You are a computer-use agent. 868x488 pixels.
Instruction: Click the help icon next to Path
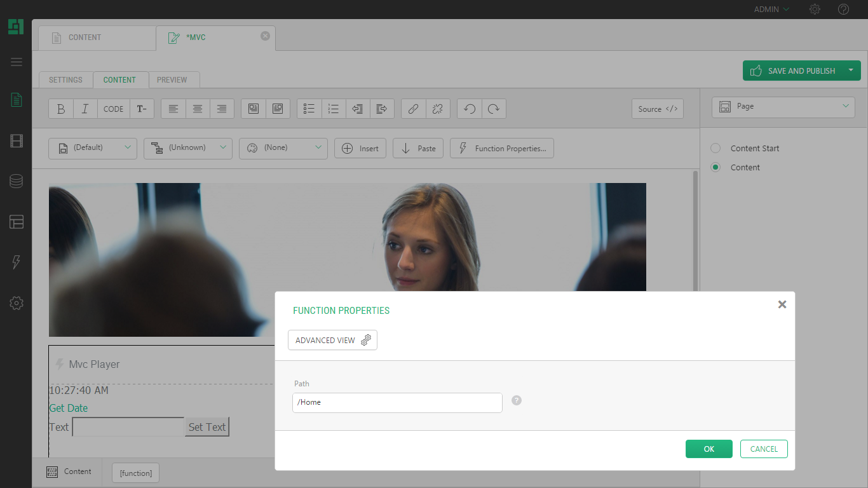click(517, 400)
